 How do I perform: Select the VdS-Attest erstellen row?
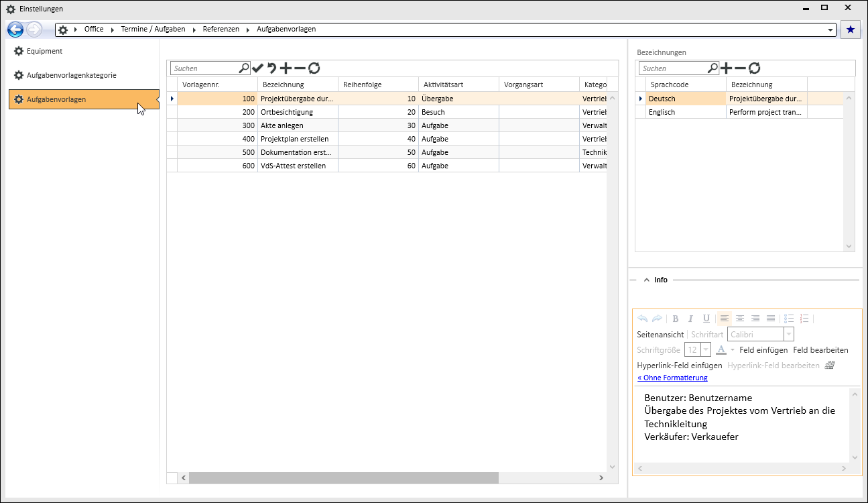click(x=387, y=166)
